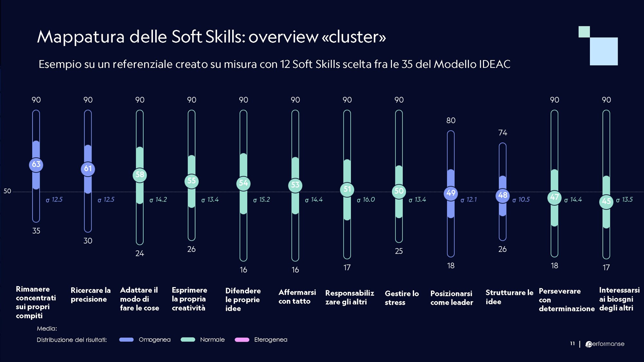Click the 50 axis baseline label
Screen dimensions: 644x362
point(7,191)
